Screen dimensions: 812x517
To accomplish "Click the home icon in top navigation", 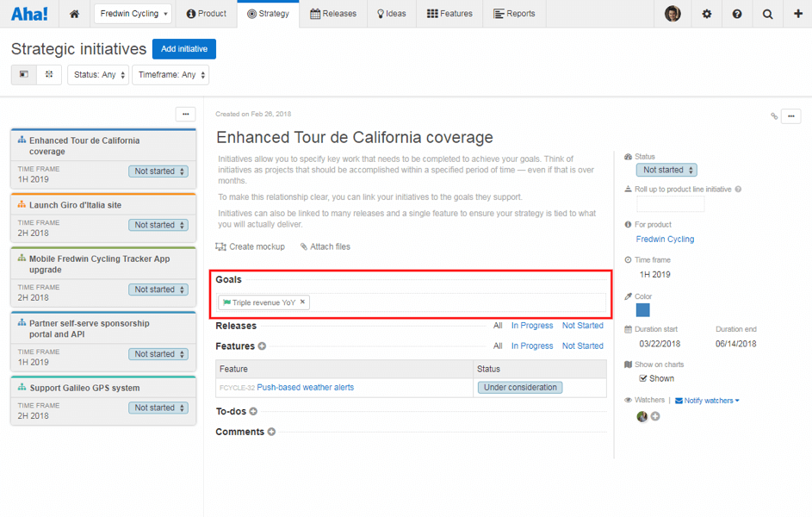I will [x=74, y=14].
